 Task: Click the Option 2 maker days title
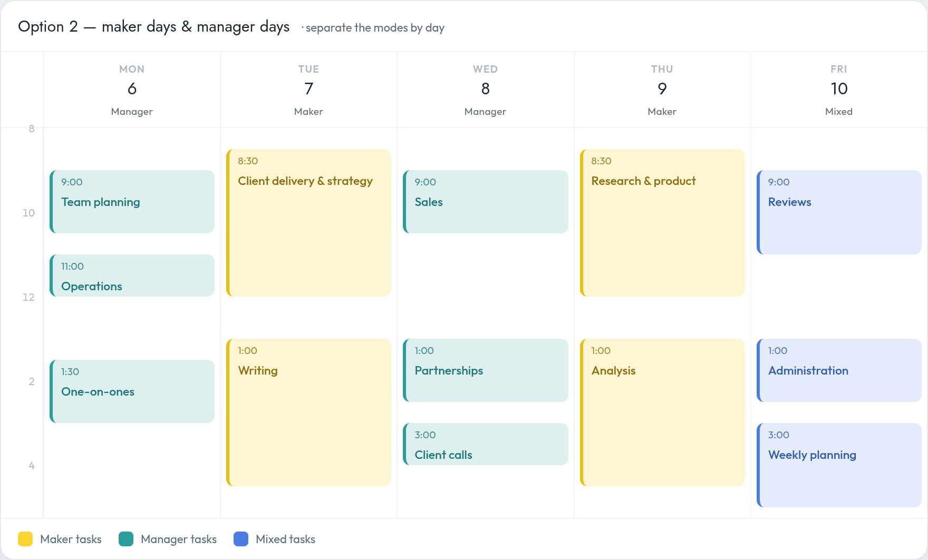[x=153, y=27]
